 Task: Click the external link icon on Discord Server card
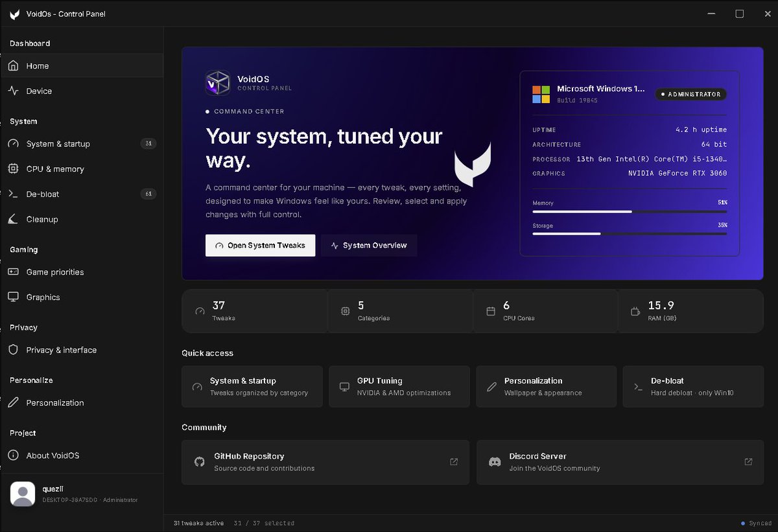point(748,462)
